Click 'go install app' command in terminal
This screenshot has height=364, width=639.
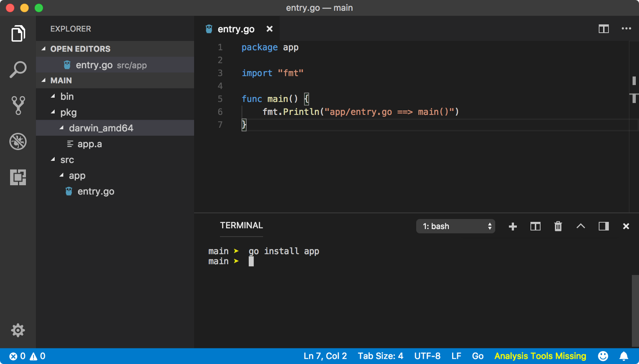tap(284, 251)
